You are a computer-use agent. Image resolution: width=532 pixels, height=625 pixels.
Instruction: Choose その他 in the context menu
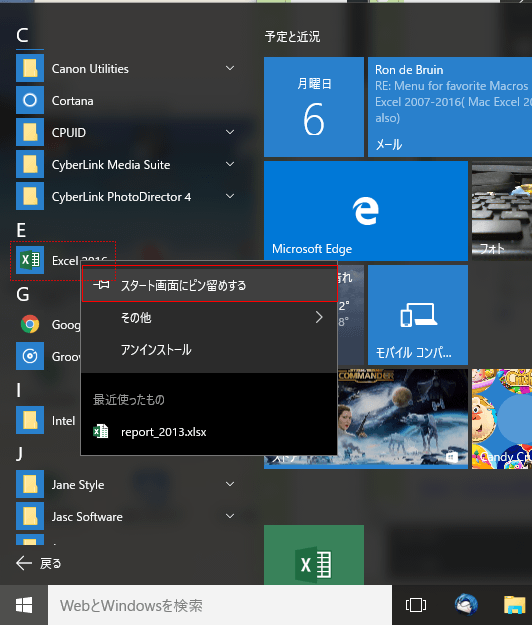point(210,317)
